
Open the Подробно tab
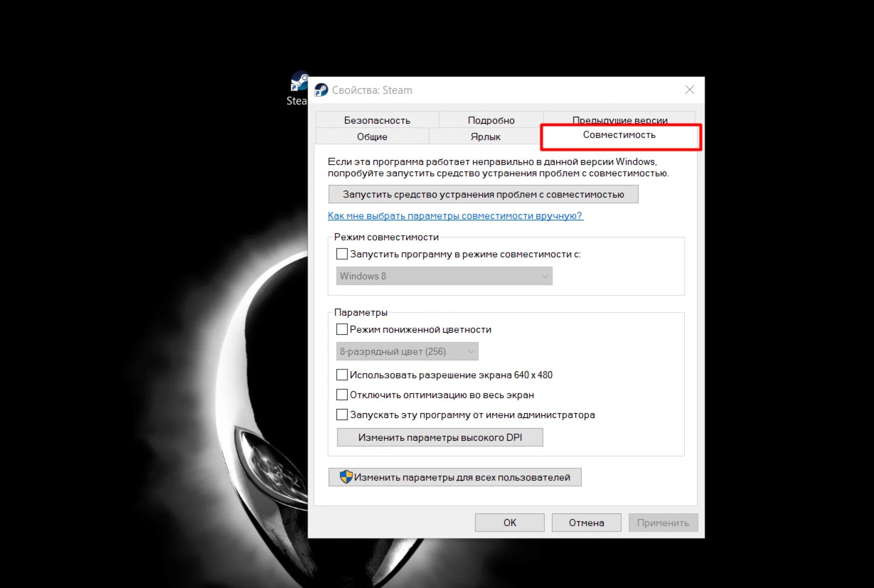(491, 120)
